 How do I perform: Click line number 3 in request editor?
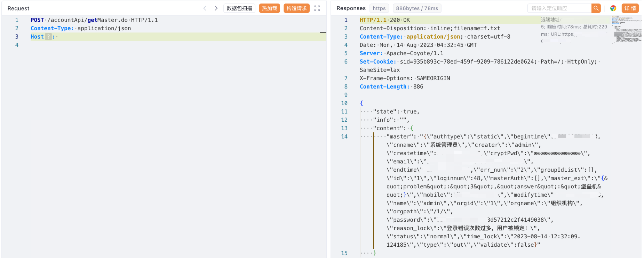point(17,37)
